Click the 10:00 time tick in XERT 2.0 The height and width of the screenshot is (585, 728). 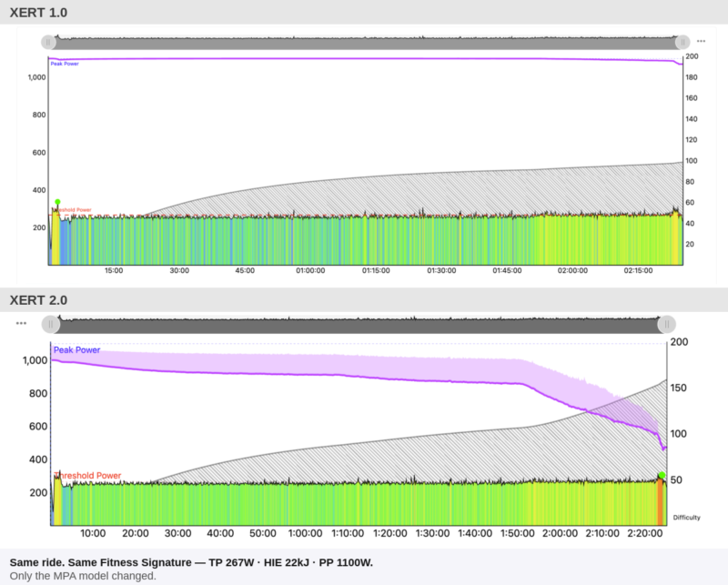[x=93, y=533]
